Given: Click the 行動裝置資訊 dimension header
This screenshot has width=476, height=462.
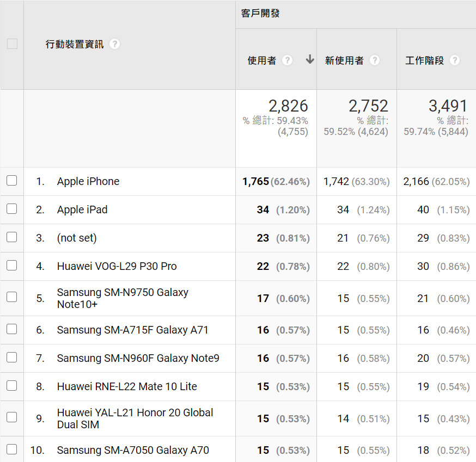Looking at the screenshot, I should click(75, 44).
